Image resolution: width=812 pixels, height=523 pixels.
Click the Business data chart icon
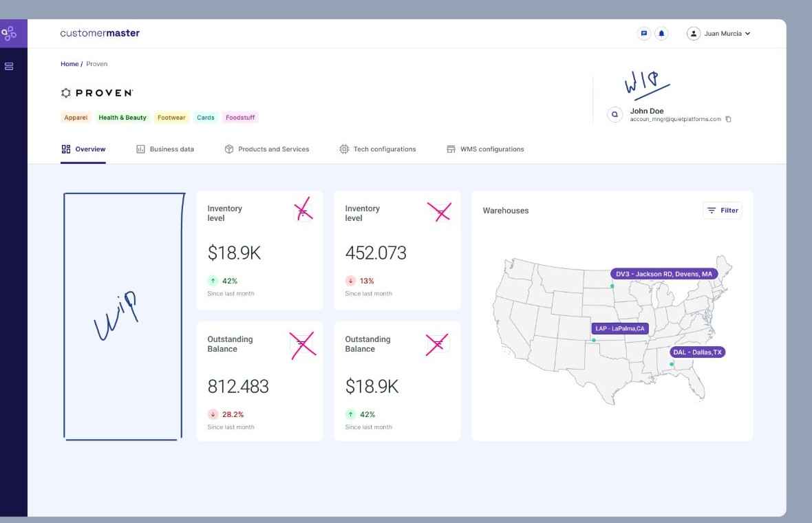(140, 149)
